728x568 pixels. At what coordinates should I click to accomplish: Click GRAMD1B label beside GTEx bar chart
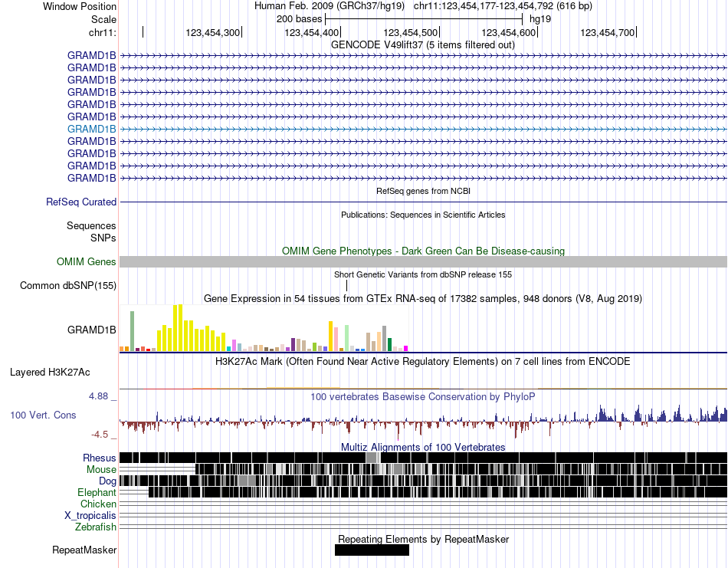tap(91, 330)
